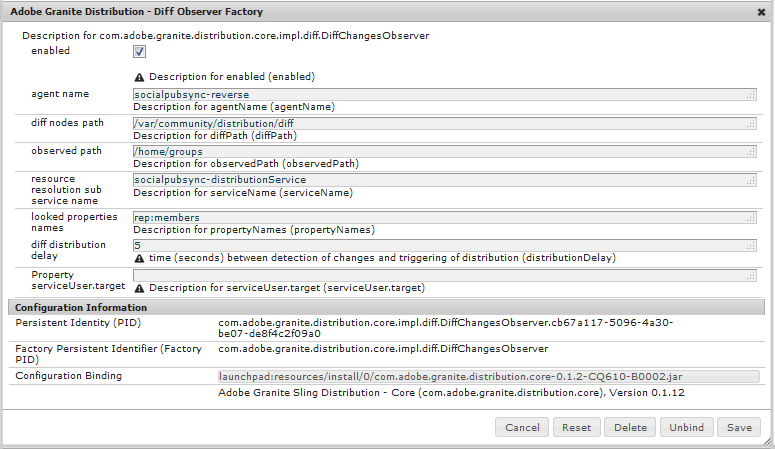Grab the resize grip of observed path field

coord(751,152)
